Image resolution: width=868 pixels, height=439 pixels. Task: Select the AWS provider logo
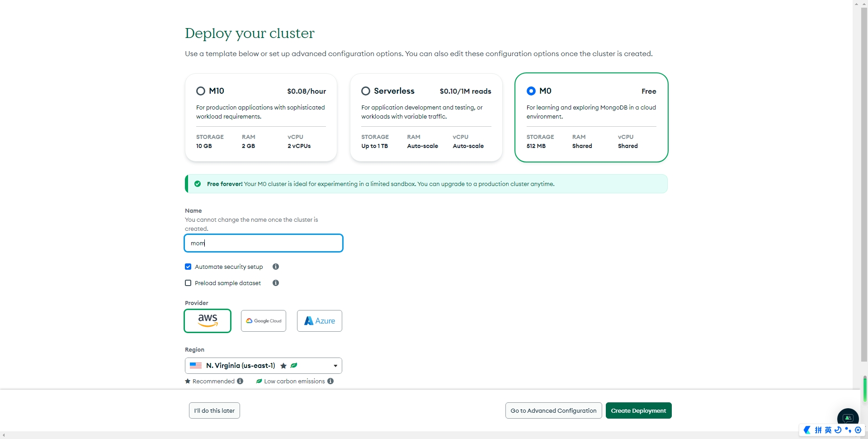click(208, 321)
